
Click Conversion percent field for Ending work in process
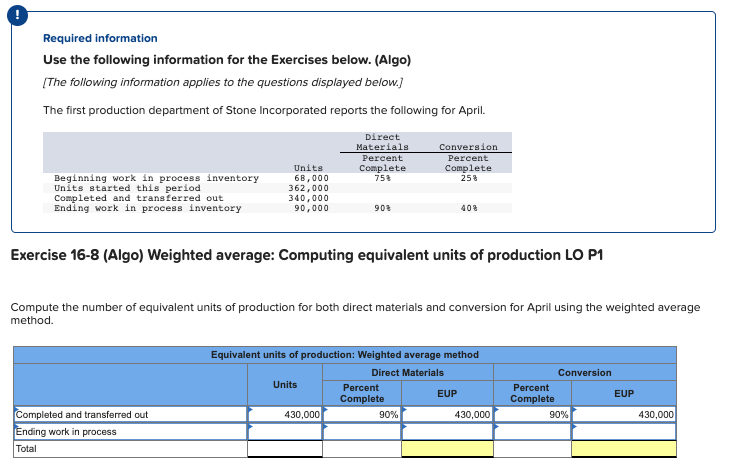(x=532, y=432)
